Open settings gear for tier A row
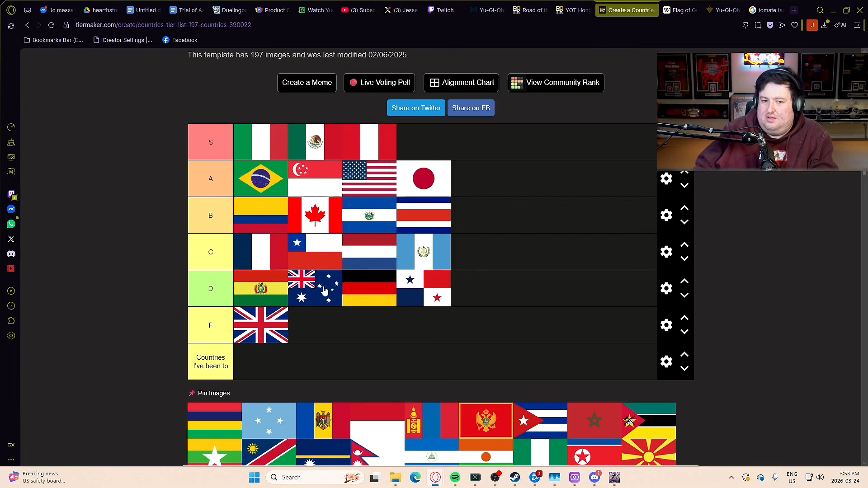Screen dimensions: 868x488 [666, 179]
